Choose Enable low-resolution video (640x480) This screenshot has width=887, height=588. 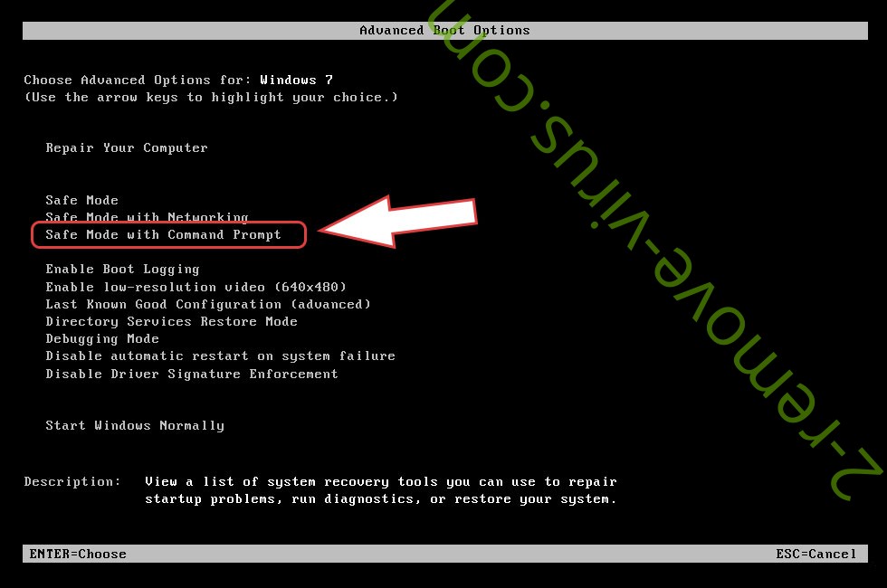[196, 288]
